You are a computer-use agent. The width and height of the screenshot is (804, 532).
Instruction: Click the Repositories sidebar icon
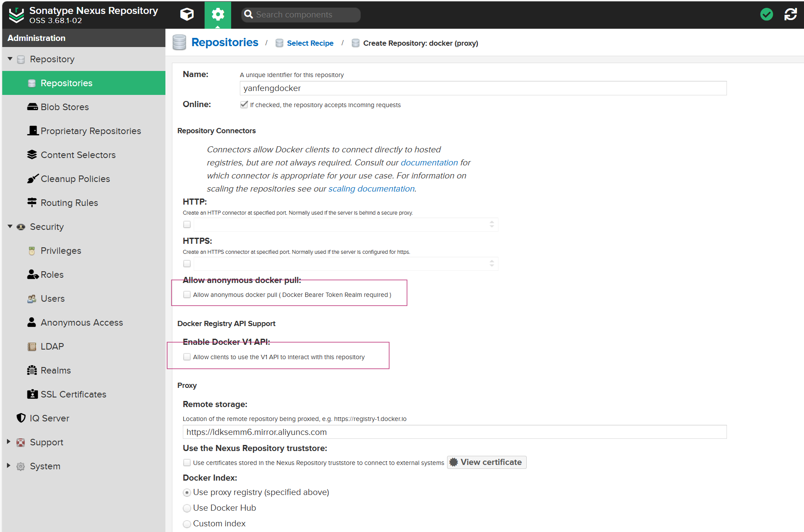pyautogui.click(x=32, y=83)
